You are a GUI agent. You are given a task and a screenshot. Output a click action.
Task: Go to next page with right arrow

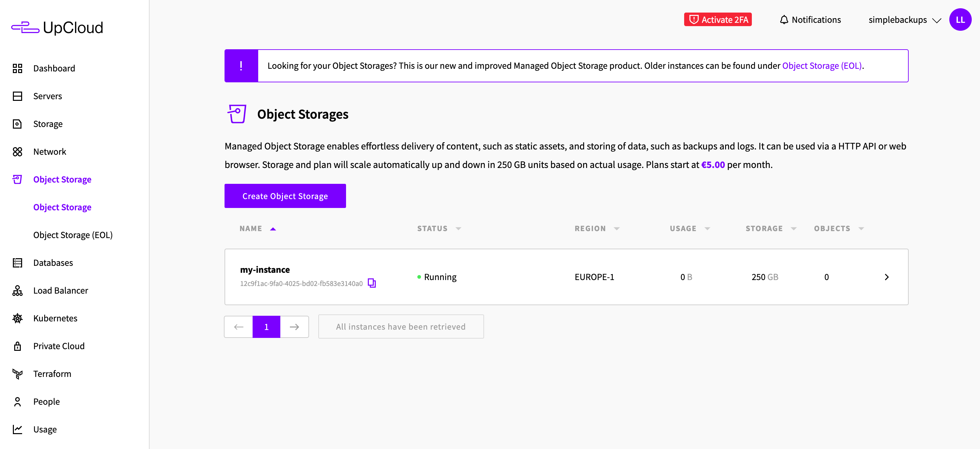[294, 327]
